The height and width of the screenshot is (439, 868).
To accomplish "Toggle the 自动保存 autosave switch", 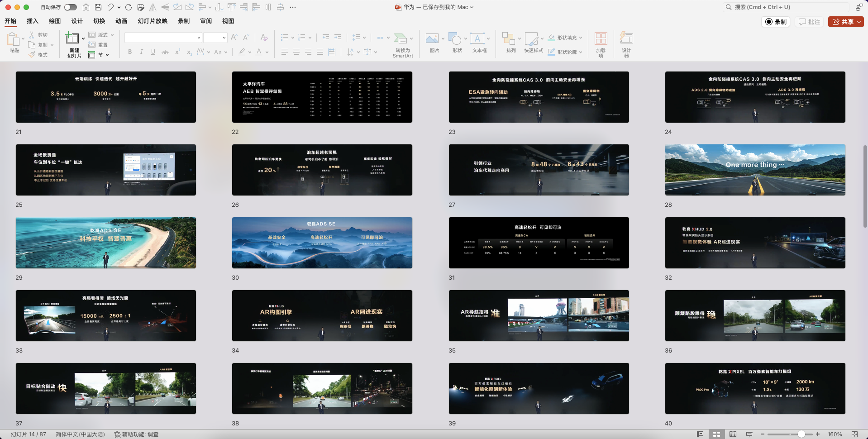I will point(70,7).
